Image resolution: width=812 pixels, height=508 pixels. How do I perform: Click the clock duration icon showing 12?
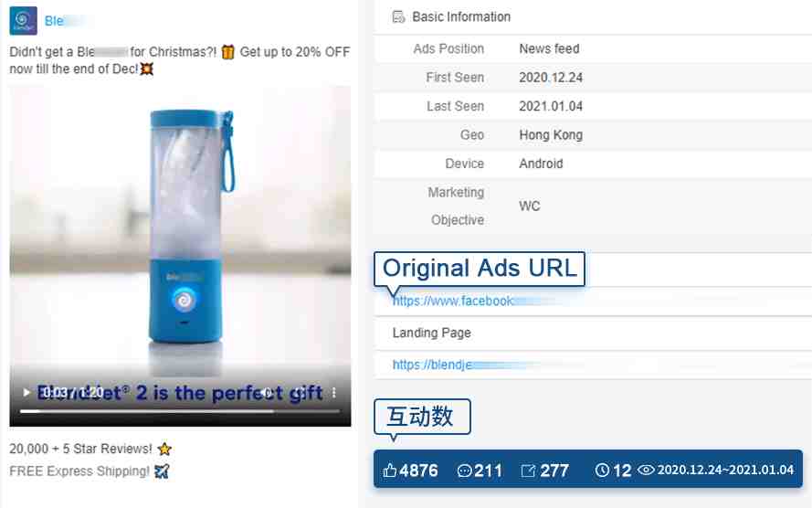click(602, 470)
